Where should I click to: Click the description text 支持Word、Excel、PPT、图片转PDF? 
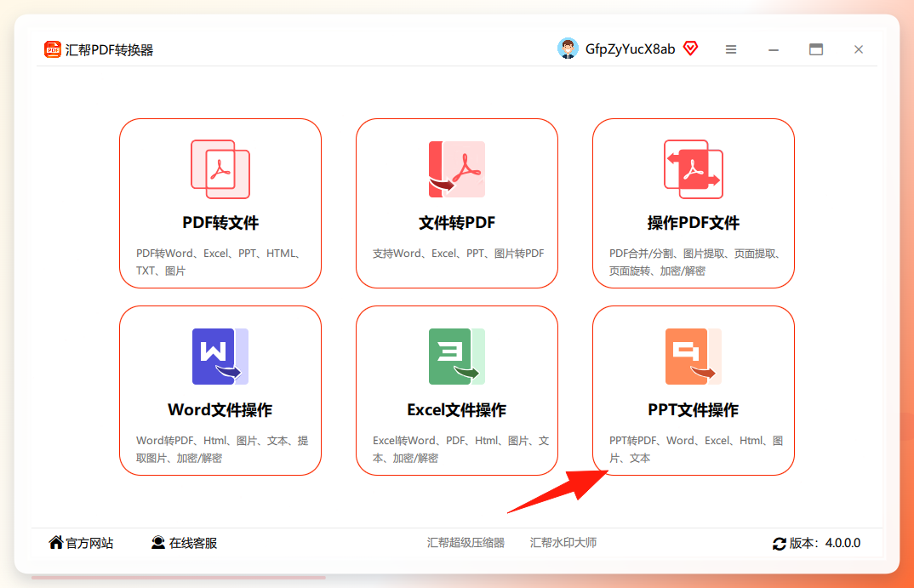[x=458, y=254]
